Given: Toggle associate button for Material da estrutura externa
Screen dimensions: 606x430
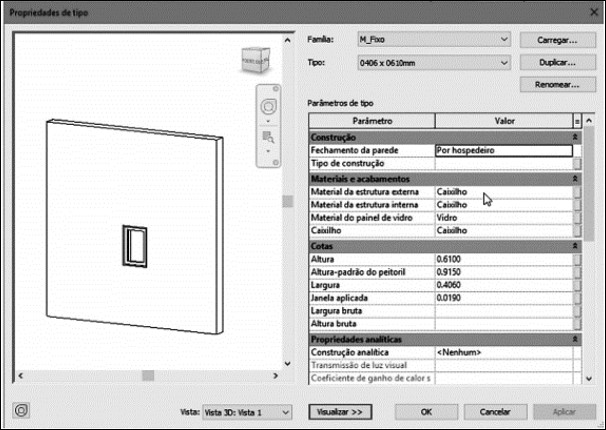Looking at the screenshot, I should coord(577,190).
